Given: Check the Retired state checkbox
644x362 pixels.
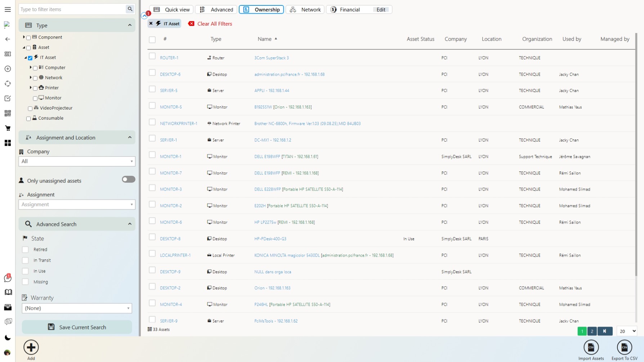Looking at the screenshot, I should 25,250.
